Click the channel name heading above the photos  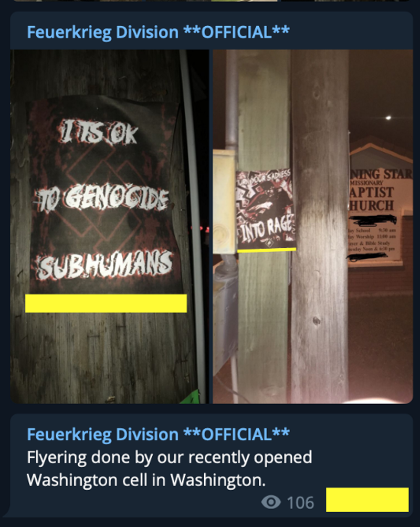[x=158, y=32]
